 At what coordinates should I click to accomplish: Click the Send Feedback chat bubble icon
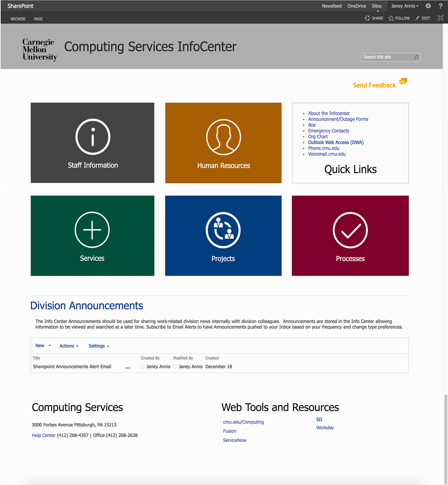point(403,82)
